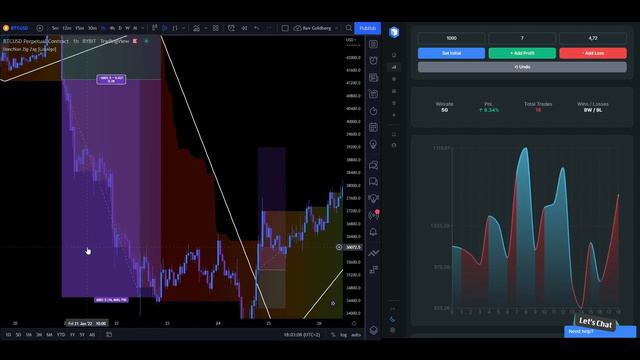This screenshot has width=640, height=360.
Task: Open the news panel icon in sidebar
Action: pyautogui.click(x=373, y=78)
